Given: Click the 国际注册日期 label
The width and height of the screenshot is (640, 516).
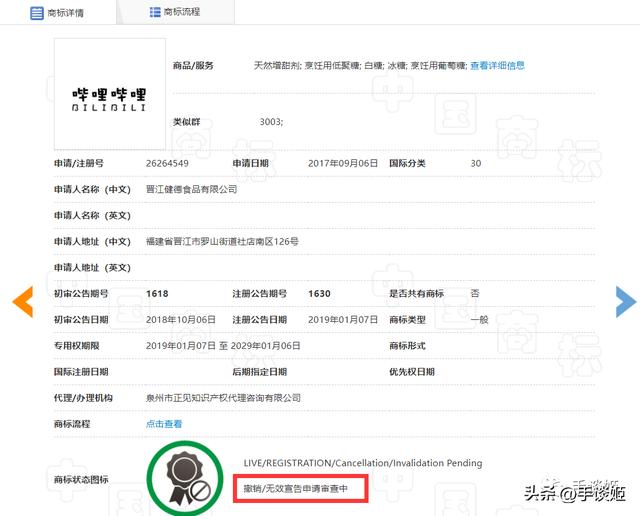Looking at the screenshot, I should (x=81, y=372).
